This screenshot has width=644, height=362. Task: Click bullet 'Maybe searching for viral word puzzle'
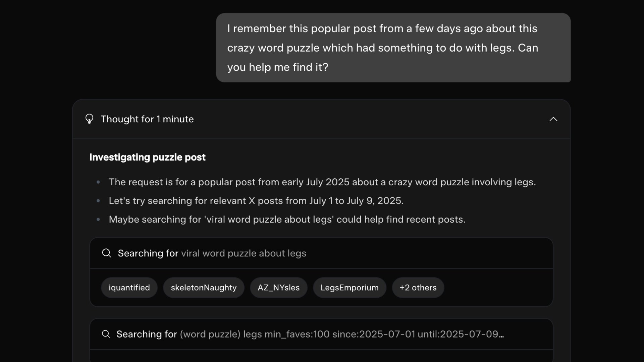(287, 220)
